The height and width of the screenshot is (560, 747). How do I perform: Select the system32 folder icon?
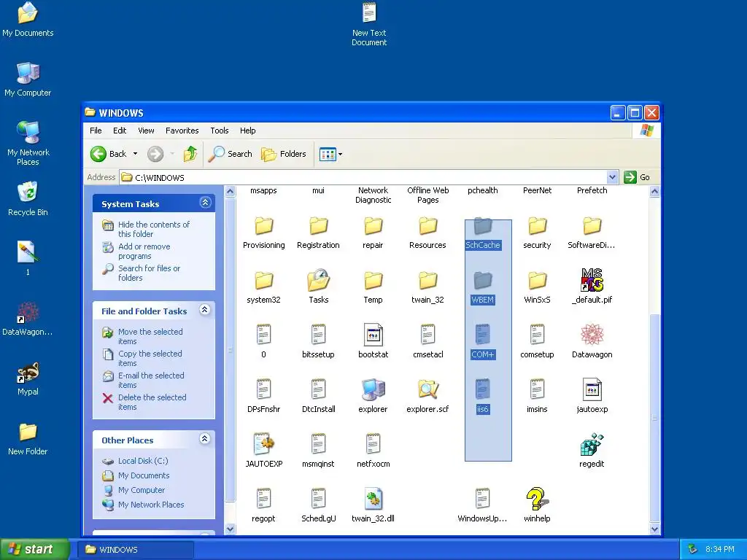coord(263,280)
